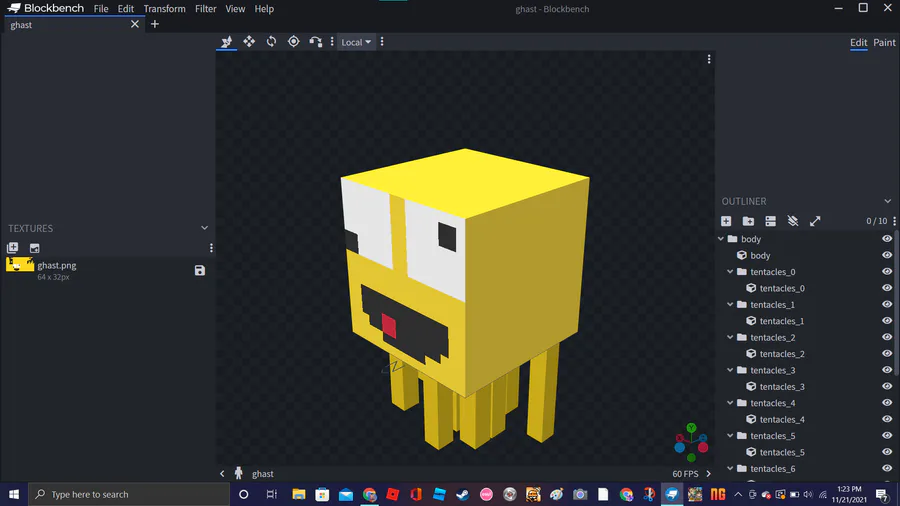The image size is (900, 506).
Task: Select the Vertex Snap tool
Action: click(x=316, y=42)
